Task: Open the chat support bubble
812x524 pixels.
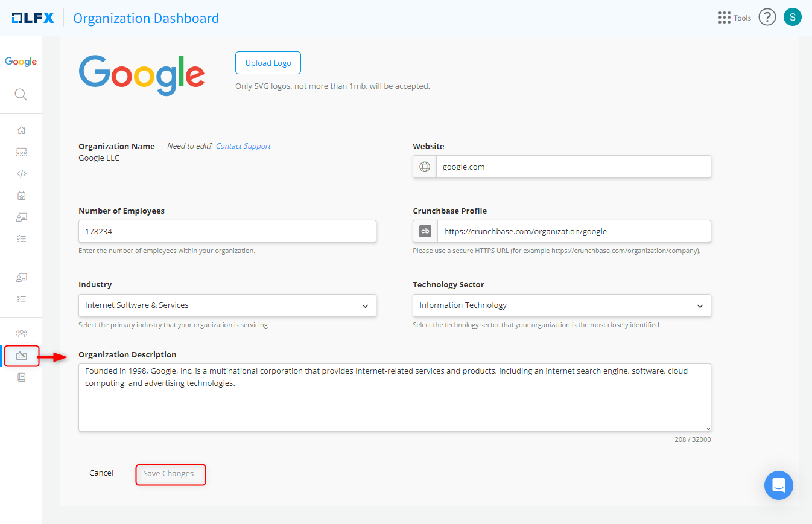Action: click(x=778, y=485)
